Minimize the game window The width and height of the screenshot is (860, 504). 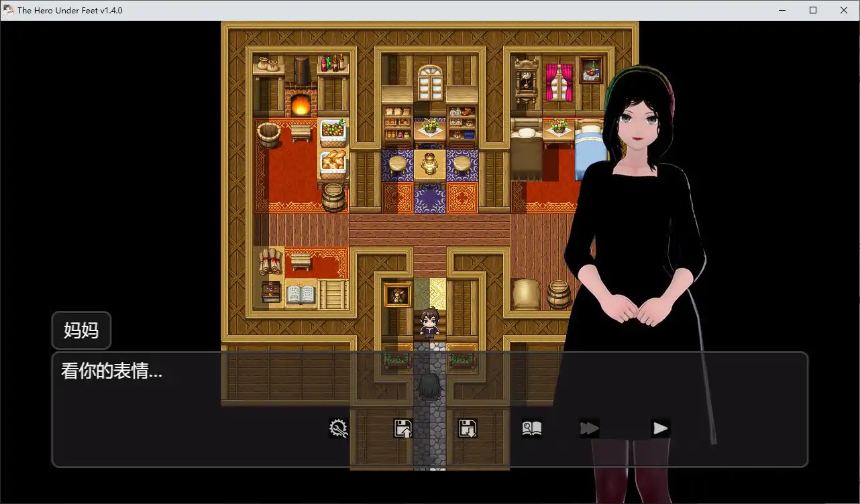(x=782, y=10)
